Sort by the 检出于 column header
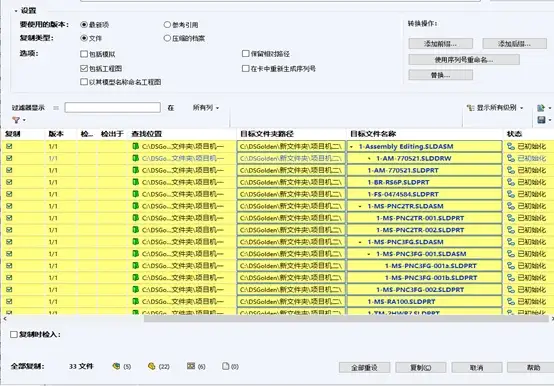 (x=112, y=134)
